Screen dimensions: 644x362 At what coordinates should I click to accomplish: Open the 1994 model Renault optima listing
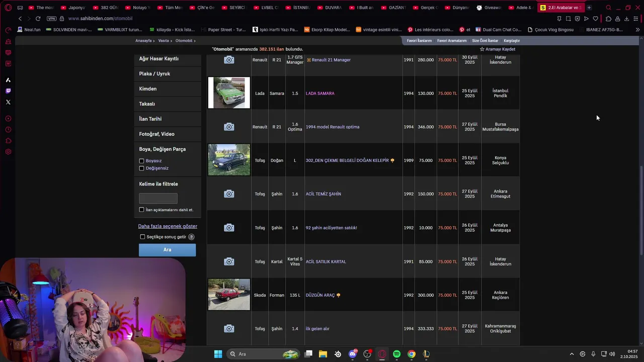(333, 127)
